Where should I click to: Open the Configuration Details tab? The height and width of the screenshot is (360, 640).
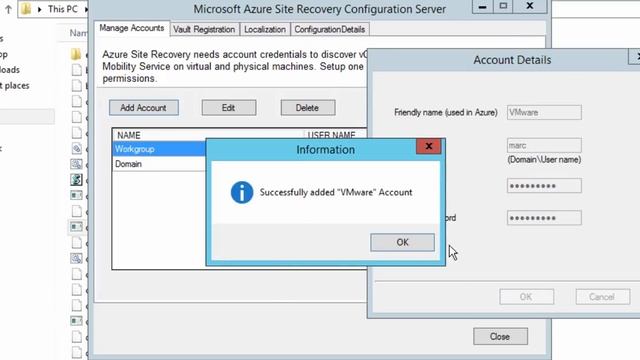coord(329,29)
